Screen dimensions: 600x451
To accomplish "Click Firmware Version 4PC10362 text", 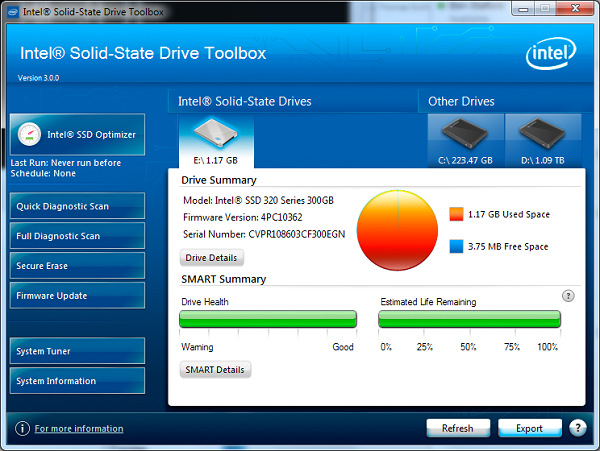I will [243, 217].
